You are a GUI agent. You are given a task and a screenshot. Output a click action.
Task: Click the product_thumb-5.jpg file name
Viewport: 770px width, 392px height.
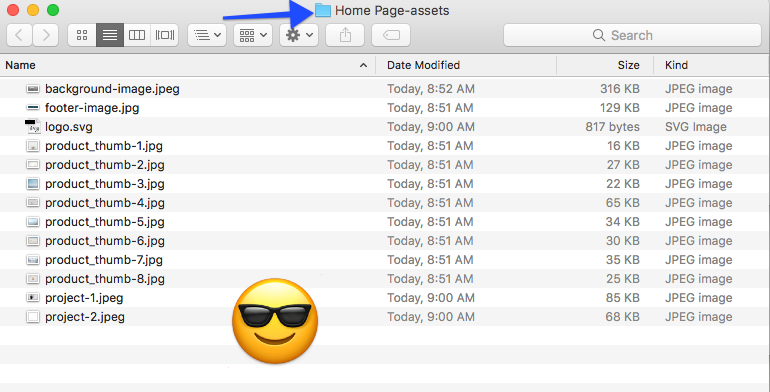tap(105, 222)
